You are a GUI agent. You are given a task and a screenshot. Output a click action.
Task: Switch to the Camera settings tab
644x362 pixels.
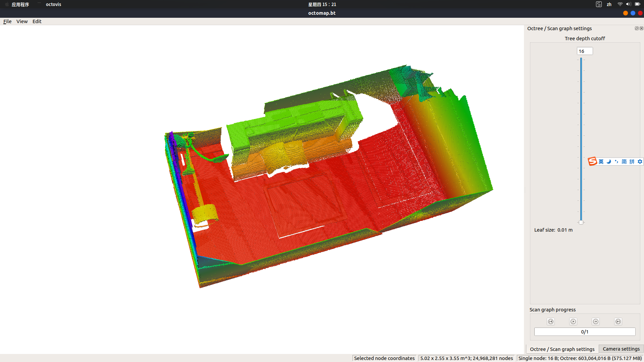tap(621, 349)
